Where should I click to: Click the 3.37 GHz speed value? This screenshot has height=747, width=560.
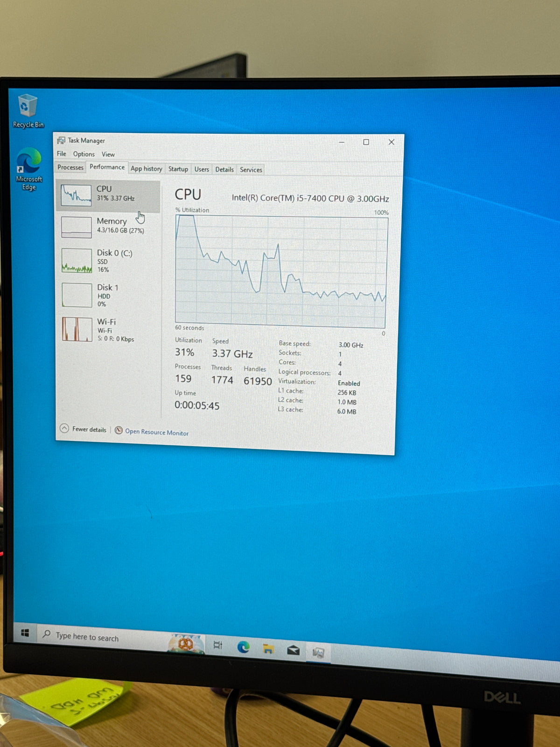[232, 353]
